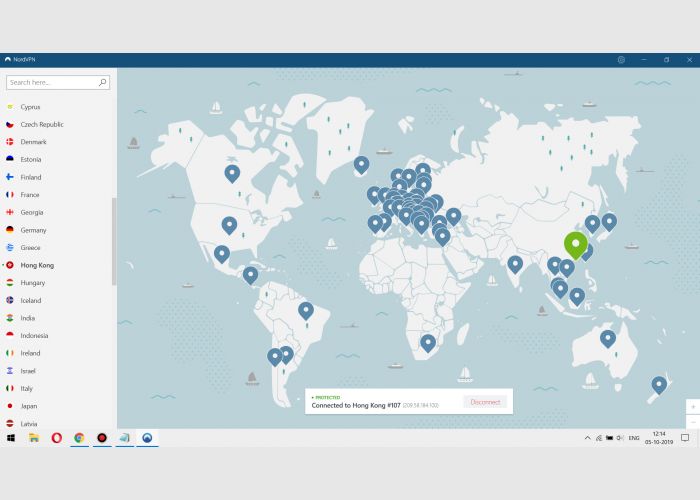
Task: Click the ENG language indicator
Action: 634,438
